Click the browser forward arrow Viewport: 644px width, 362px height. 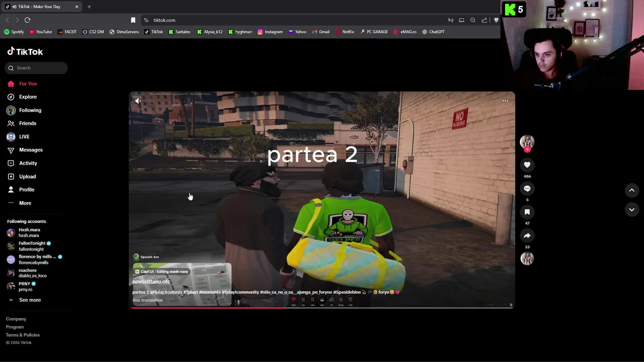(17, 20)
